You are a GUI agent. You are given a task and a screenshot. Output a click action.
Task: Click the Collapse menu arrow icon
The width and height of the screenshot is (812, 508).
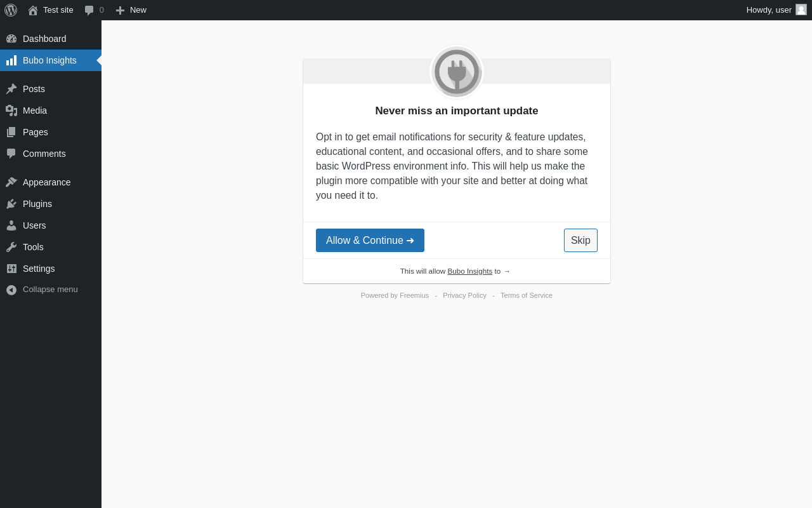pos(11,290)
